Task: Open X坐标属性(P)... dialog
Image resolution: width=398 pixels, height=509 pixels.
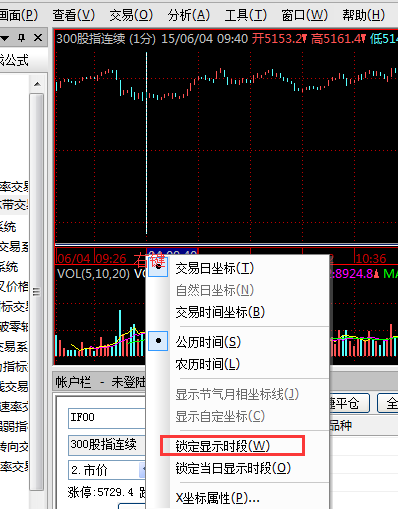Action: [217, 498]
